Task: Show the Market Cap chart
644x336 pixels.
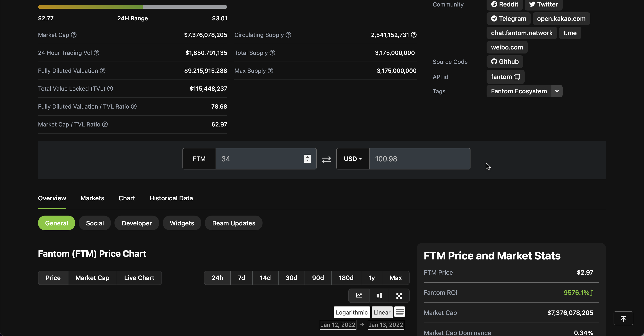Action: point(92,278)
